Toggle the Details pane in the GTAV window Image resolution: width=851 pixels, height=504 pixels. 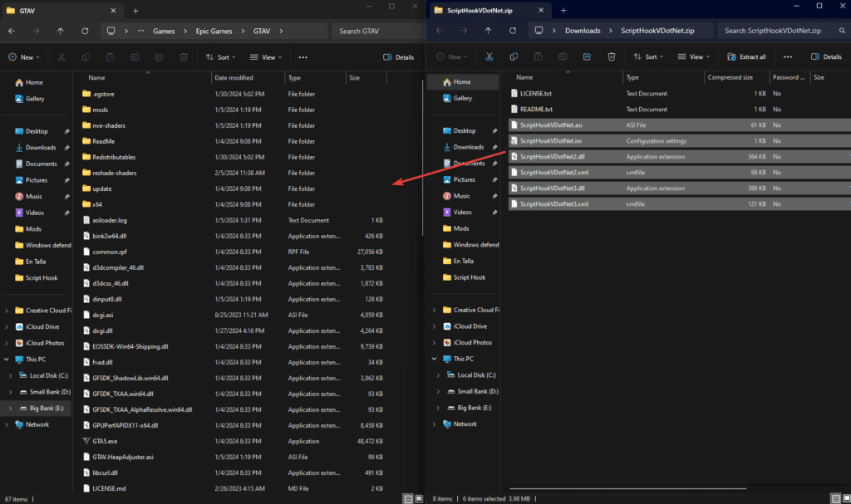point(399,57)
